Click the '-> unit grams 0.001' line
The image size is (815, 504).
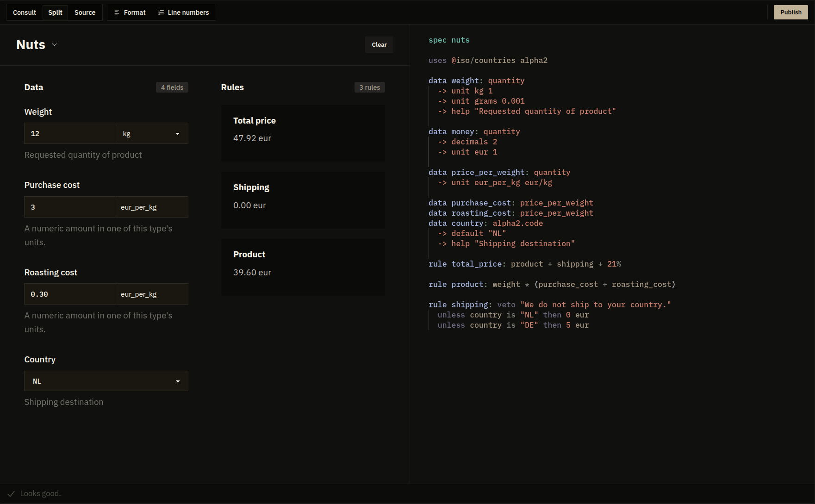481,101
